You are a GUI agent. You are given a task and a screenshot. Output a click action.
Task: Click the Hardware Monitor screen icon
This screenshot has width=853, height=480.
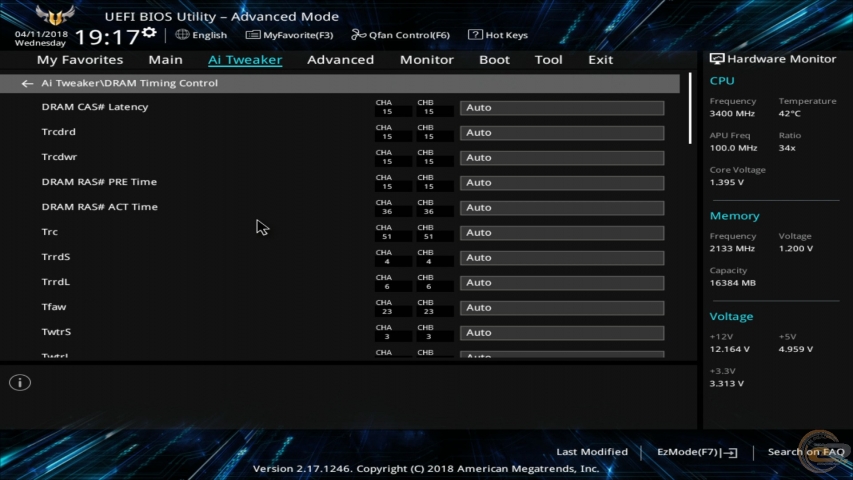click(716, 59)
